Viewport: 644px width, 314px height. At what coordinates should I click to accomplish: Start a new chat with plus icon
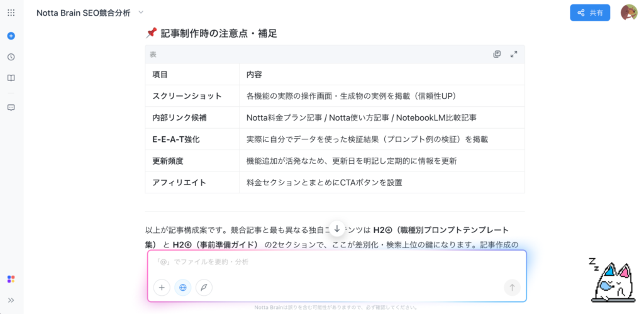(x=11, y=36)
